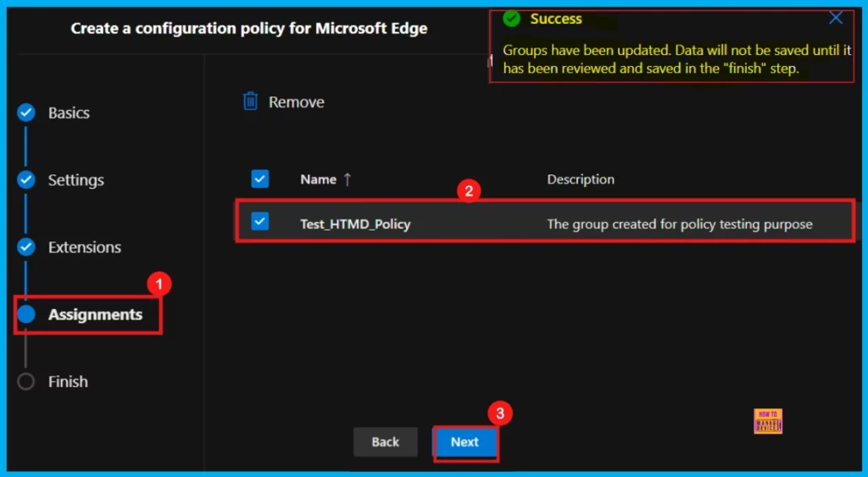This screenshot has width=868, height=477.
Task: Click the Settings completed checkmark circle
Action: coord(26,180)
